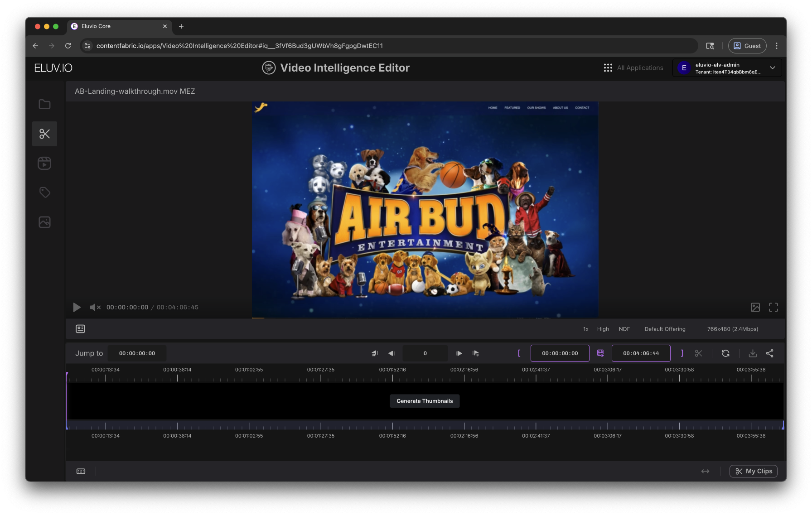Click timeline ruler at 00:01:52:16 mark
812x515 pixels.
coord(392,377)
